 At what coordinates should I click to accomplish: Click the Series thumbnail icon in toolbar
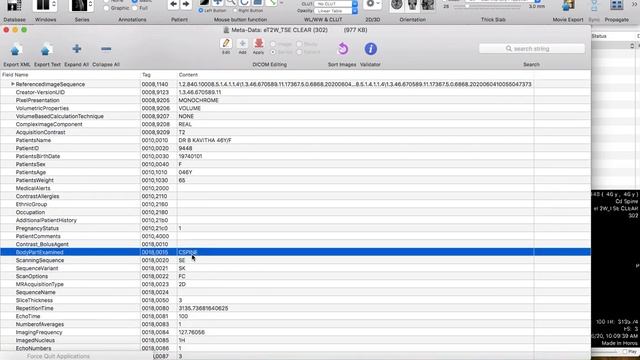pyautogui.click(x=79, y=5)
